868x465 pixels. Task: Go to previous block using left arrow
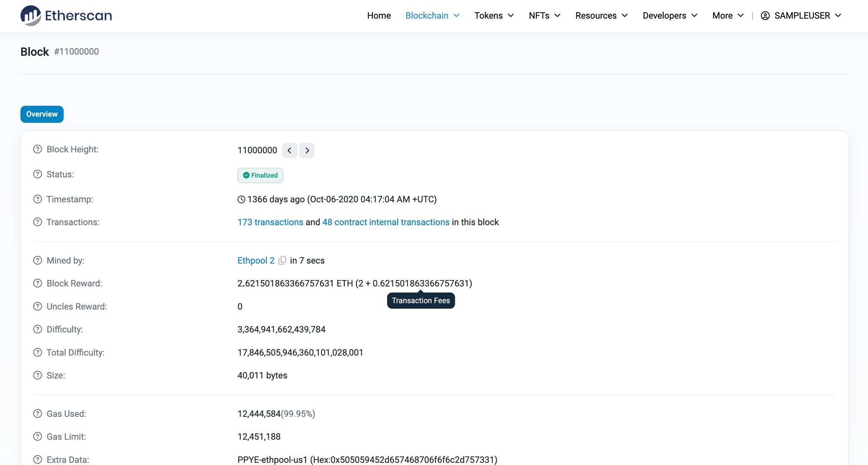(289, 151)
